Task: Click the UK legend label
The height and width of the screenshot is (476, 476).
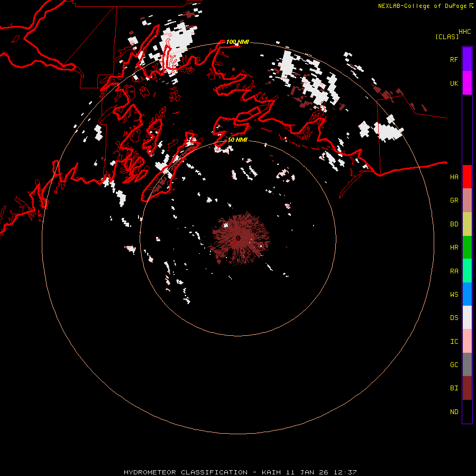Action: pos(454,83)
